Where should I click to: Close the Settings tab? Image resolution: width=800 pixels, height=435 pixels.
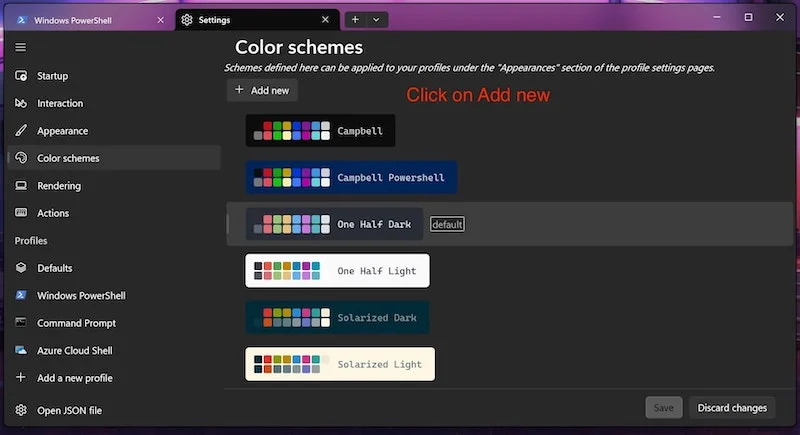pyautogui.click(x=326, y=19)
